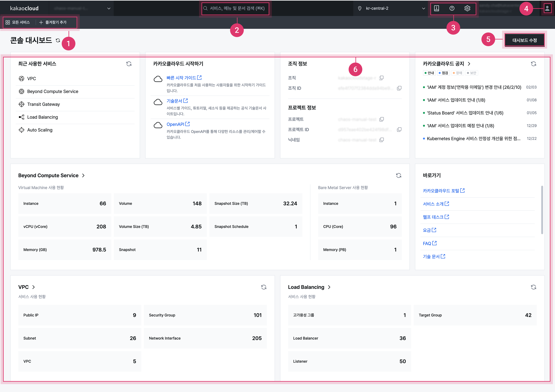Refresh the console dashboard title icon
This screenshot has width=555, height=392.
click(58, 40)
